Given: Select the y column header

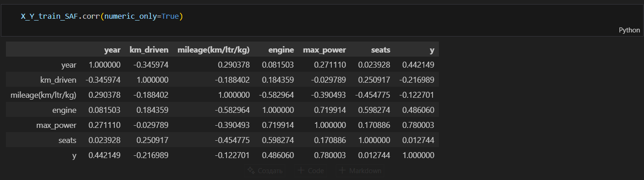Looking at the screenshot, I should tap(432, 50).
